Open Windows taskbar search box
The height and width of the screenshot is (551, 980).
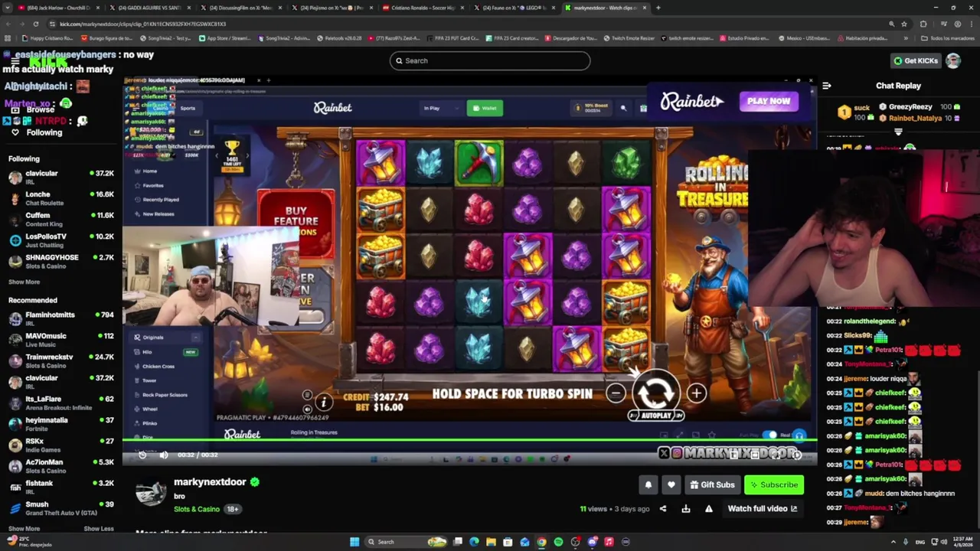[406, 542]
